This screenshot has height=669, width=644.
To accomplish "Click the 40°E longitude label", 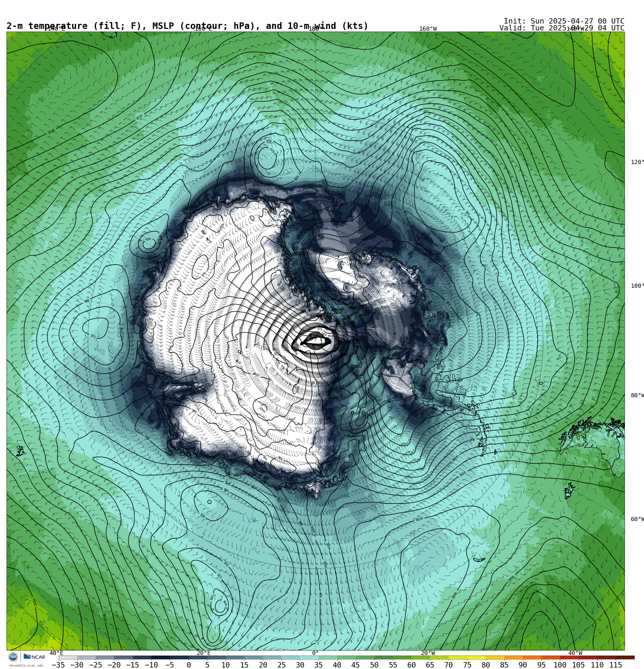I will tap(56, 653).
